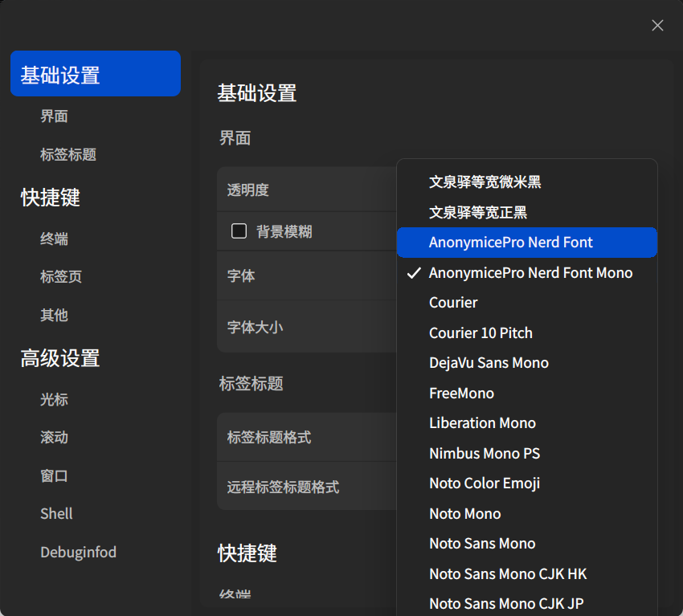Click the 标签标题格式 setting label
The image size is (683, 616).
pos(268,437)
